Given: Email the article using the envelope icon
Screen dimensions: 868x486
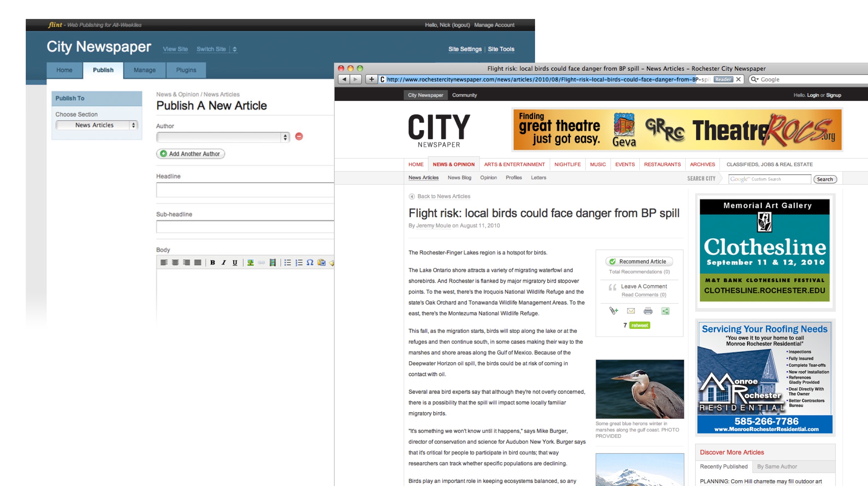Looking at the screenshot, I should point(631,311).
